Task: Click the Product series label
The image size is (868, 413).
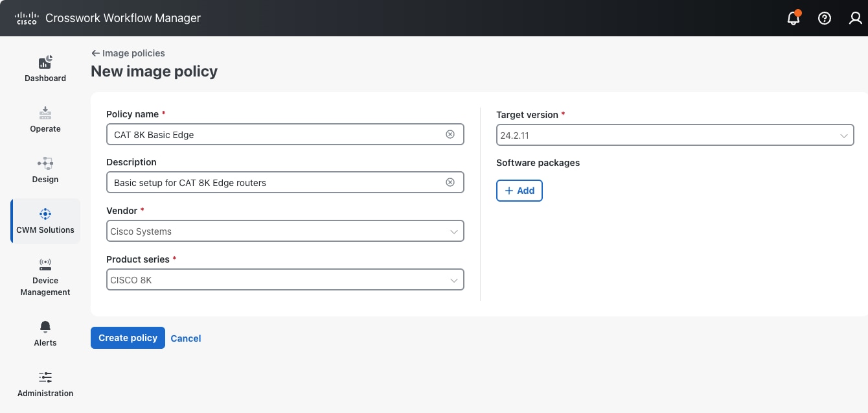Action: pos(138,259)
